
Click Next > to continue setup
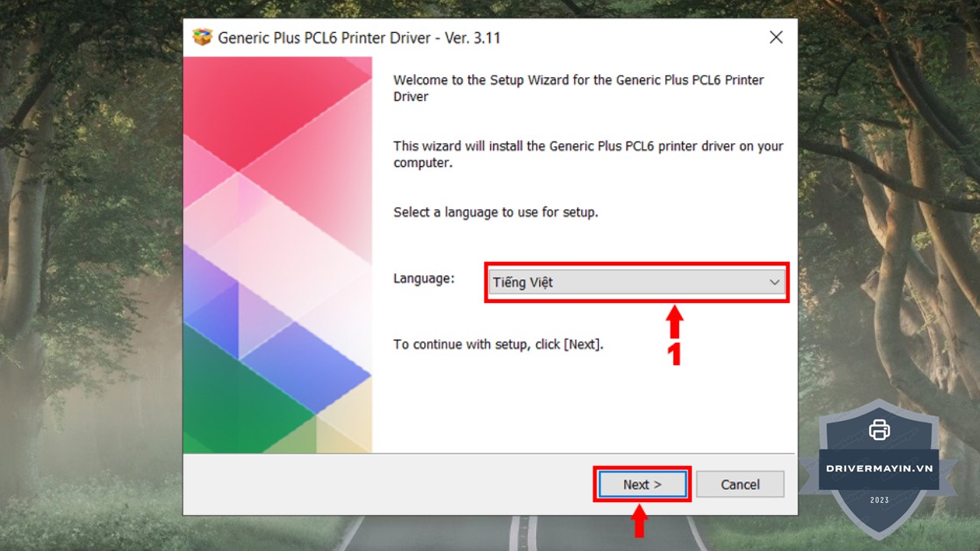coord(642,484)
